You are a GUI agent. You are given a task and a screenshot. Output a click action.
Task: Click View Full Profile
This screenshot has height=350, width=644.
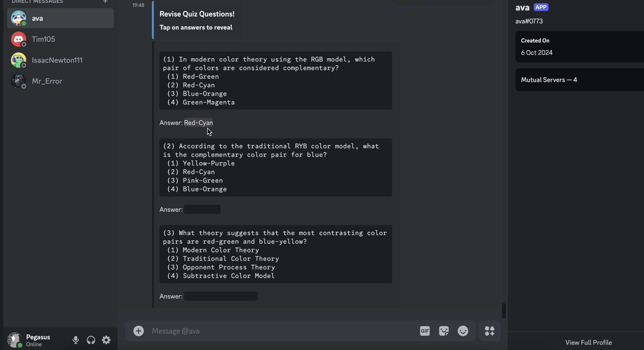(x=589, y=343)
